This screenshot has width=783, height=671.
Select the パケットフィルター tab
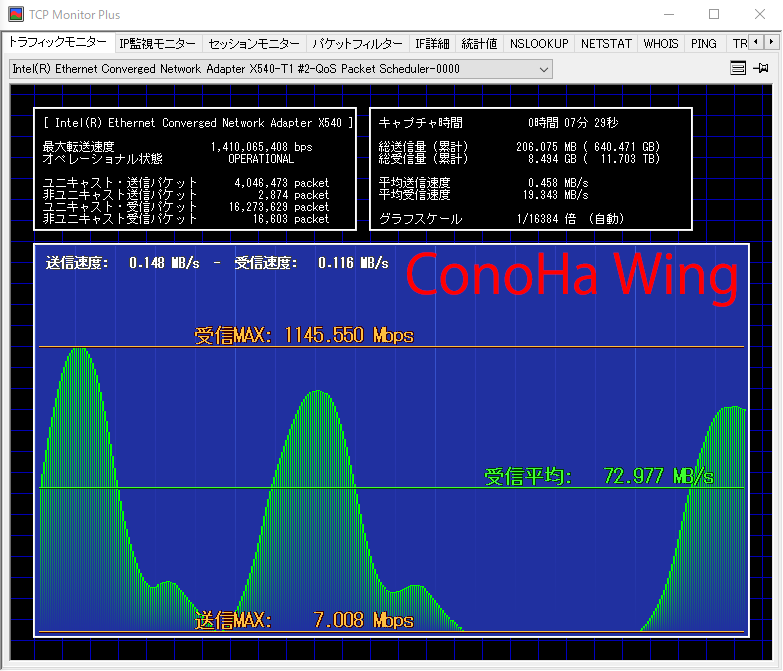[x=357, y=44]
